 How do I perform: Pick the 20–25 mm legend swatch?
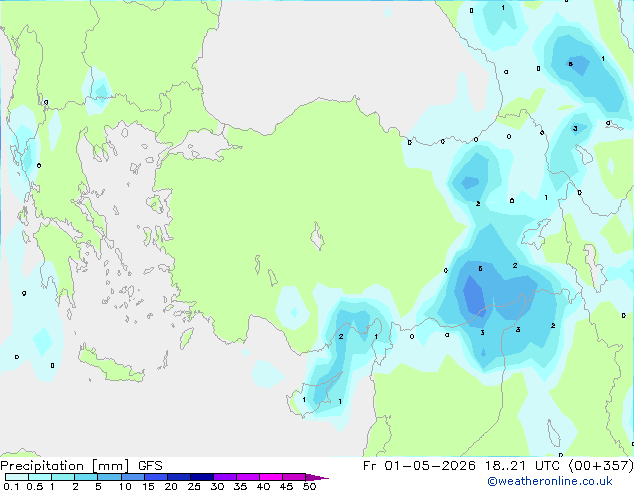coord(178,477)
